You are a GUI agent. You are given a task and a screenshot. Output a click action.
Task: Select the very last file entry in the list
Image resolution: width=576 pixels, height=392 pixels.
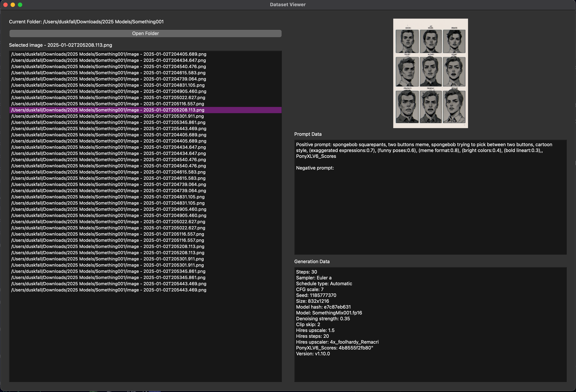pyautogui.click(x=109, y=290)
